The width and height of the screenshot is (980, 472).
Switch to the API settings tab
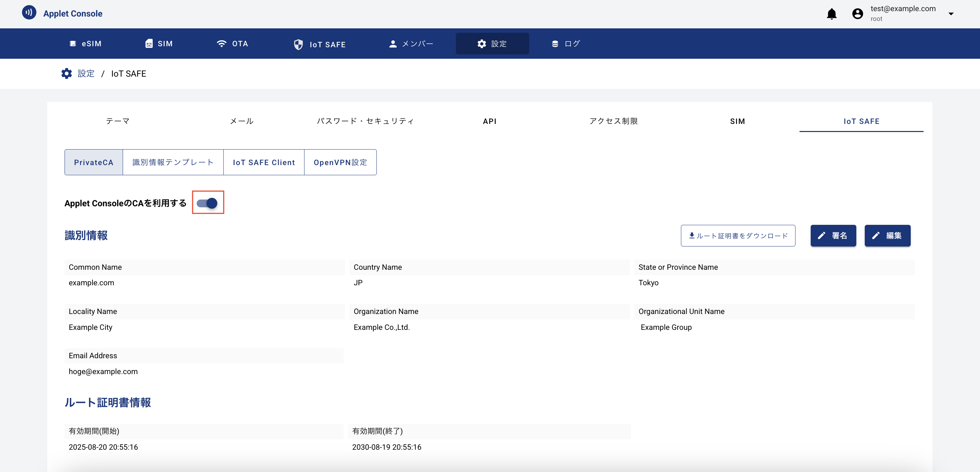(489, 121)
